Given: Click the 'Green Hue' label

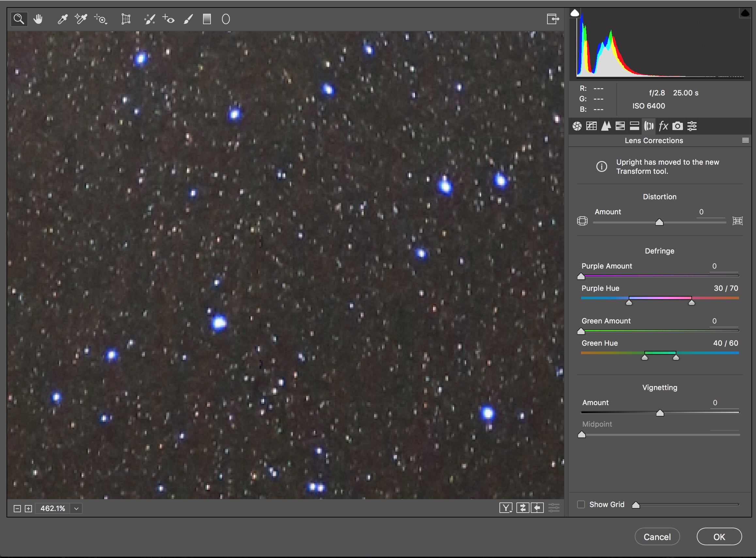Looking at the screenshot, I should click(600, 343).
